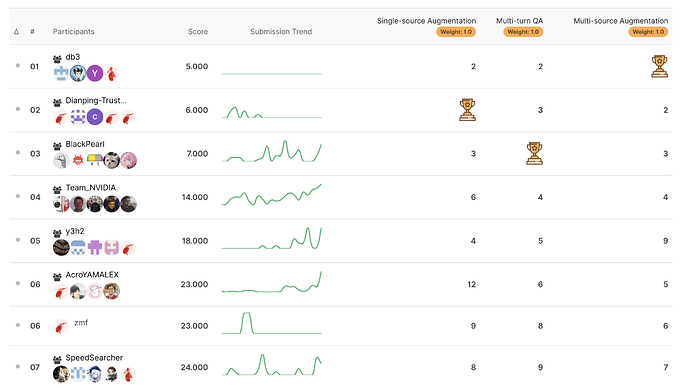The height and width of the screenshot is (388, 690).
Task: Click the team group icon beside Team_NVIDIA
Action: click(57, 190)
